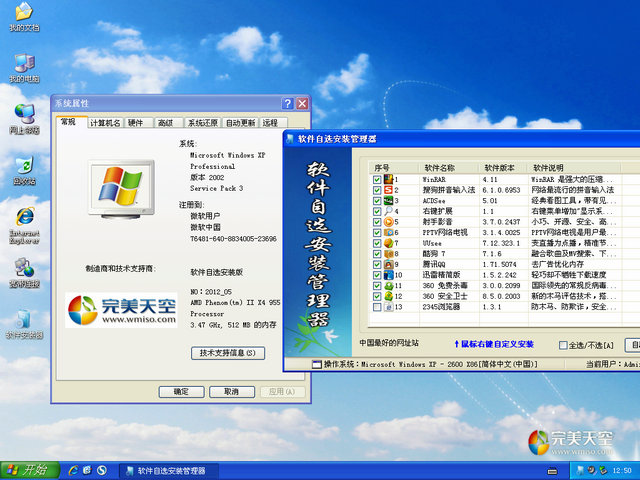Uncheck the ACDSee checkbox
The width and height of the screenshot is (640, 480).
(x=377, y=201)
